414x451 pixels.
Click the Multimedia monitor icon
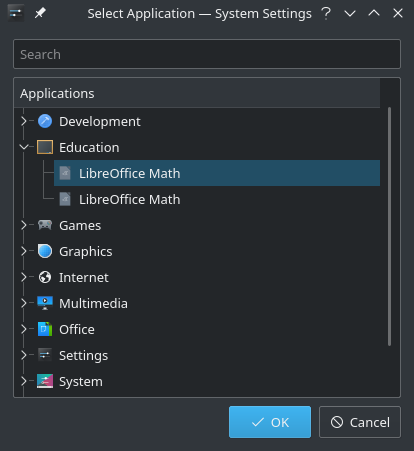(x=45, y=303)
